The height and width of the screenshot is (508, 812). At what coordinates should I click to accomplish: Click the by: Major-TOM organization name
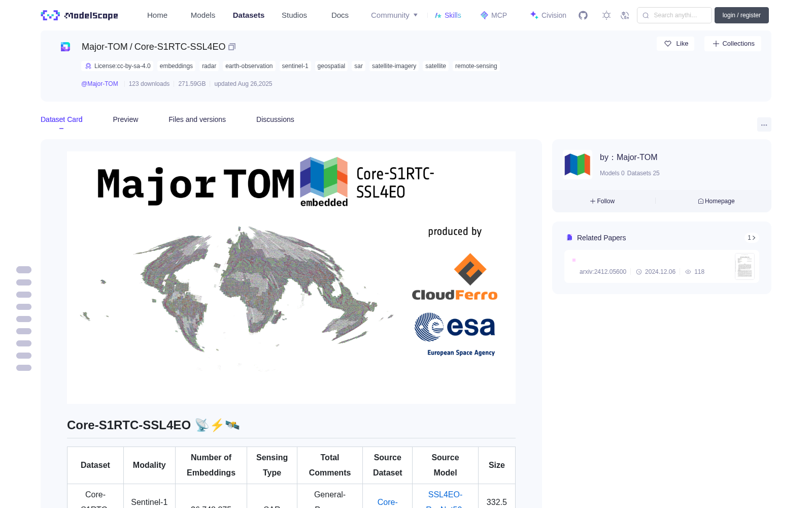coord(629,157)
